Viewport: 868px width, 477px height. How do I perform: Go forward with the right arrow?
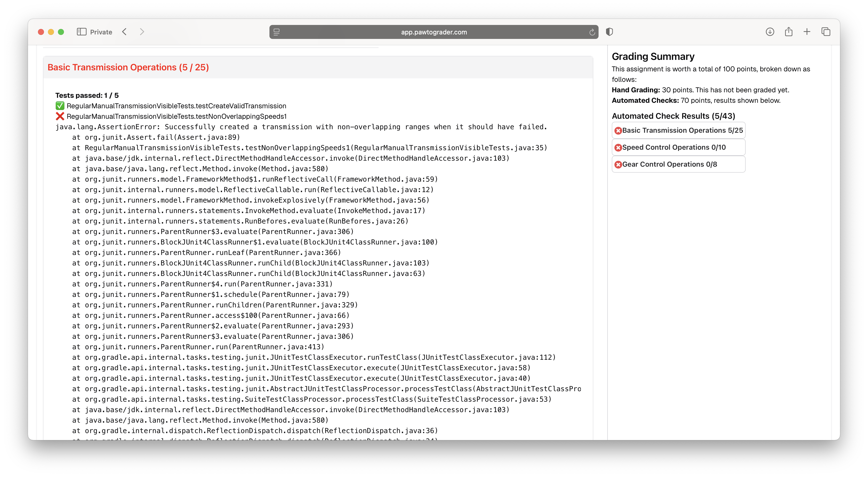[142, 32]
